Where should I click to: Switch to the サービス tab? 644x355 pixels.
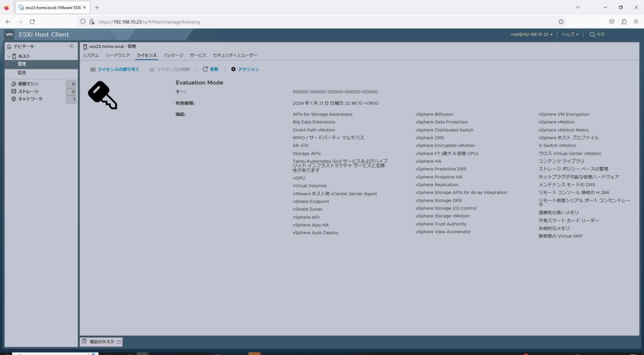point(198,55)
